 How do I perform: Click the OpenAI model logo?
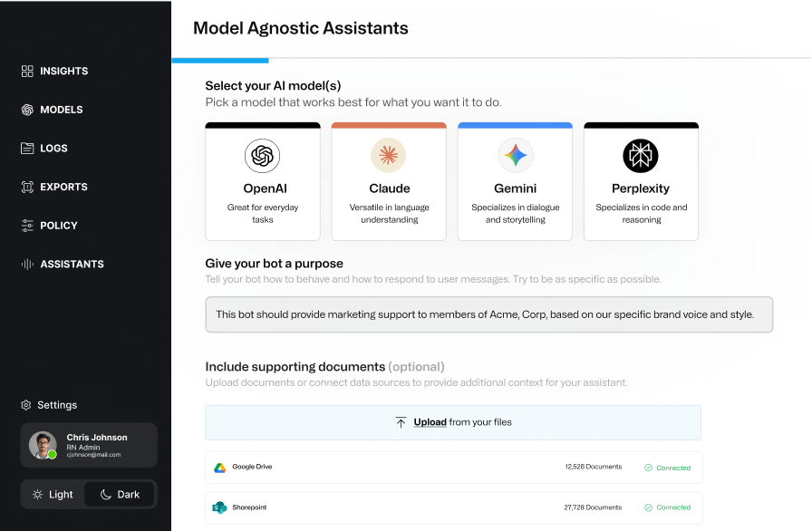[x=263, y=154]
